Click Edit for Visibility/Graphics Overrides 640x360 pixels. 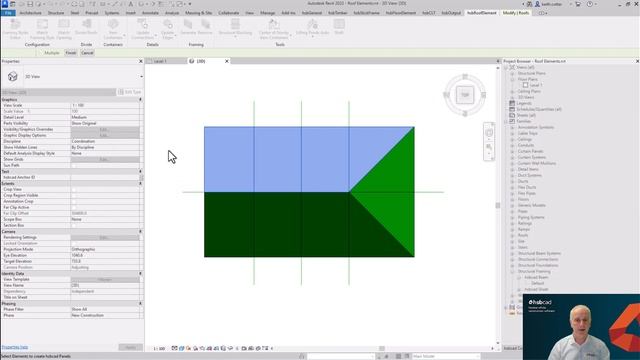104,129
